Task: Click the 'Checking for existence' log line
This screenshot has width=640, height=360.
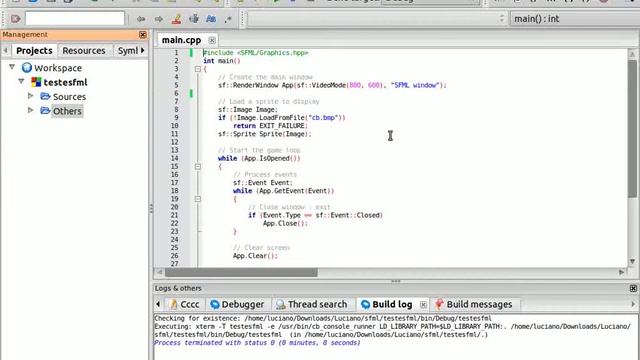Action: [x=323, y=318]
